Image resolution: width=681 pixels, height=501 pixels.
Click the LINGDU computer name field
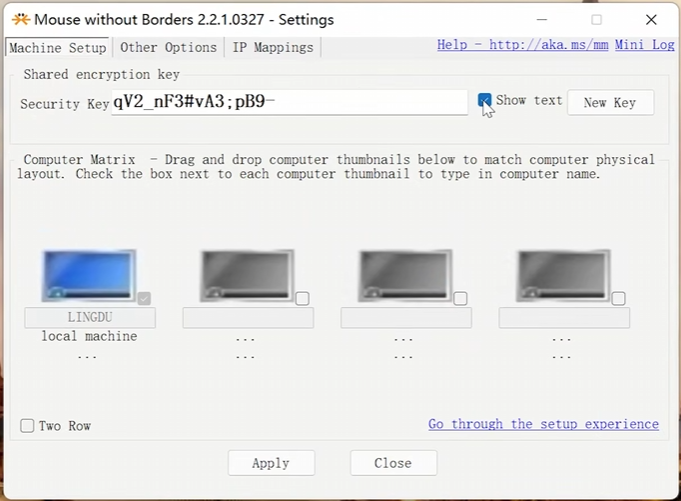(x=90, y=318)
